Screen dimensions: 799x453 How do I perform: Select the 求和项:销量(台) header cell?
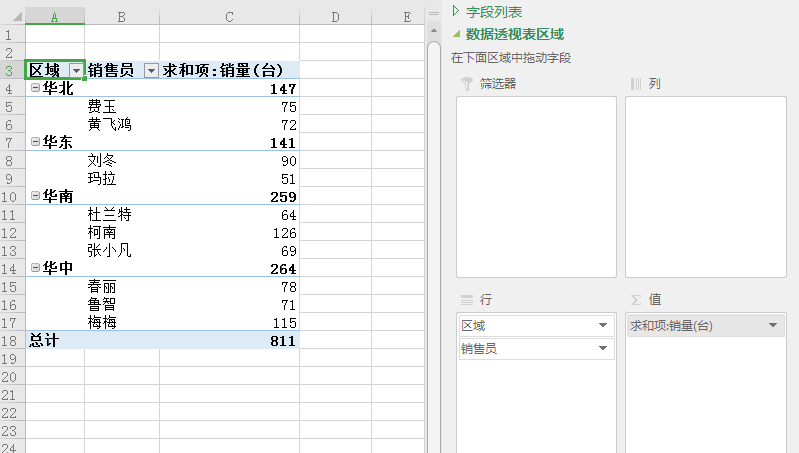229,70
